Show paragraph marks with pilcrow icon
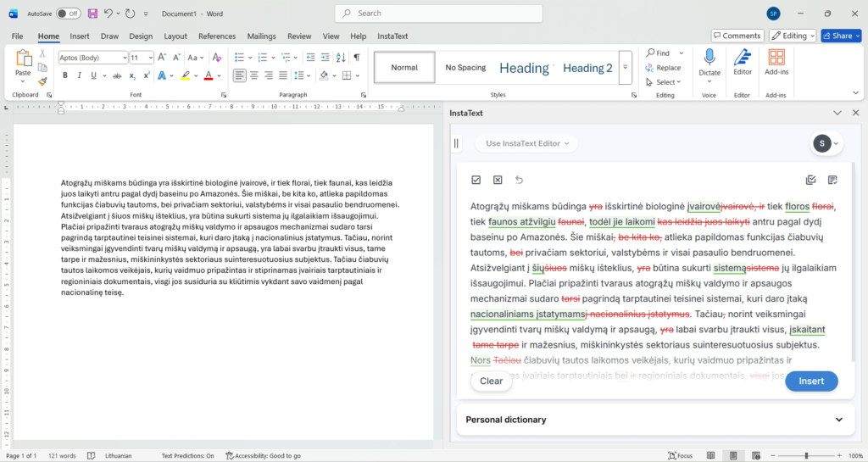868x462 pixels. 357,57
